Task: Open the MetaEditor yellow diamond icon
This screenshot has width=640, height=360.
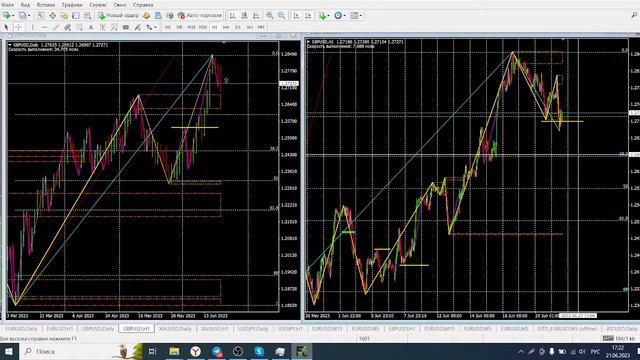Action: 147,16
